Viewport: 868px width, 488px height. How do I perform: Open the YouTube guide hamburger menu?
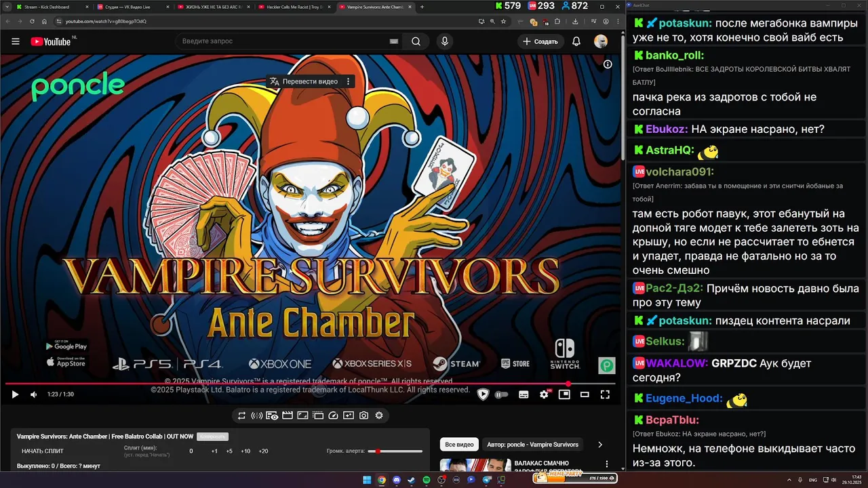click(16, 41)
